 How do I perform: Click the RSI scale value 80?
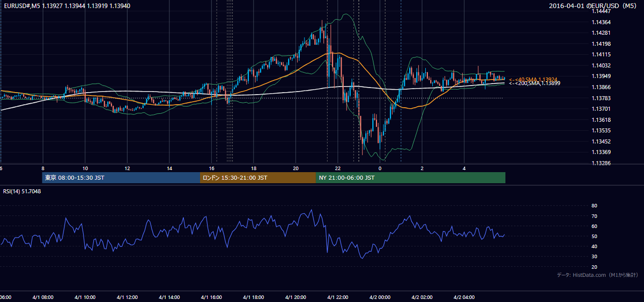(x=594, y=206)
